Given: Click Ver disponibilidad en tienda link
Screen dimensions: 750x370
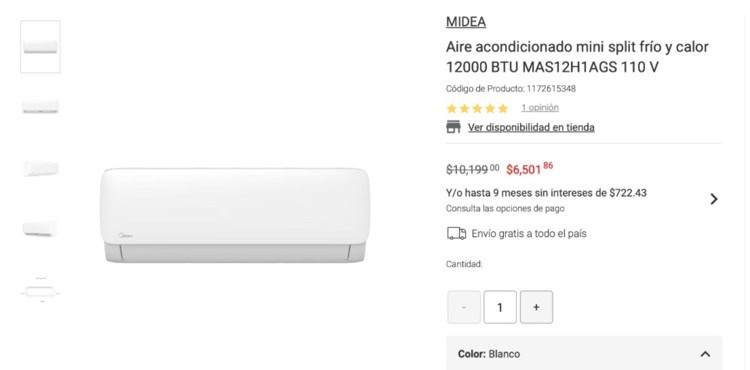Looking at the screenshot, I should pos(531,127).
